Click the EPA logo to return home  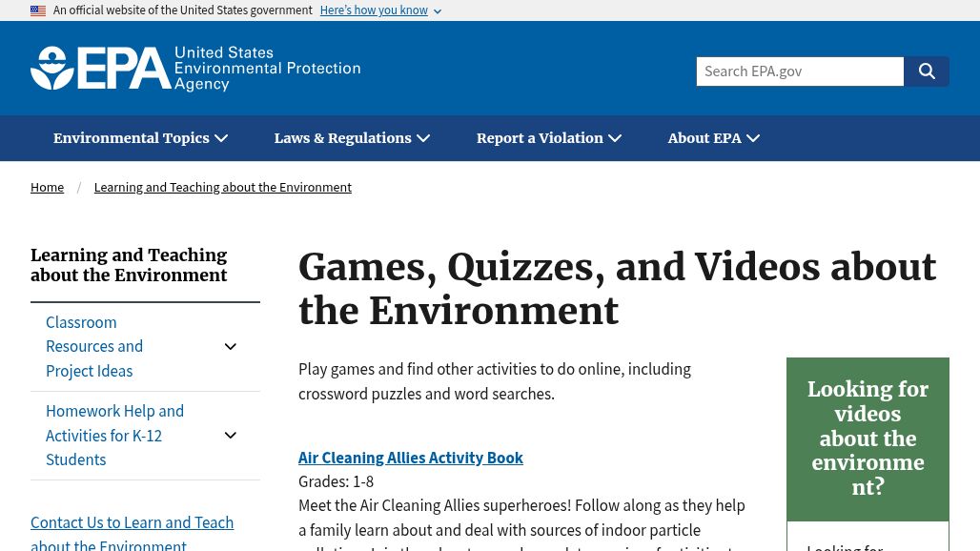(195, 68)
